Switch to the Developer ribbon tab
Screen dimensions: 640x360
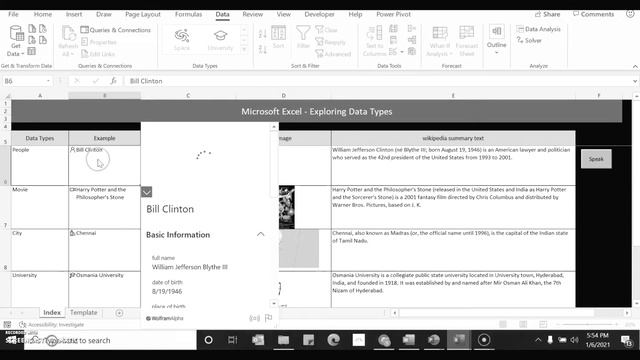coord(319,14)
